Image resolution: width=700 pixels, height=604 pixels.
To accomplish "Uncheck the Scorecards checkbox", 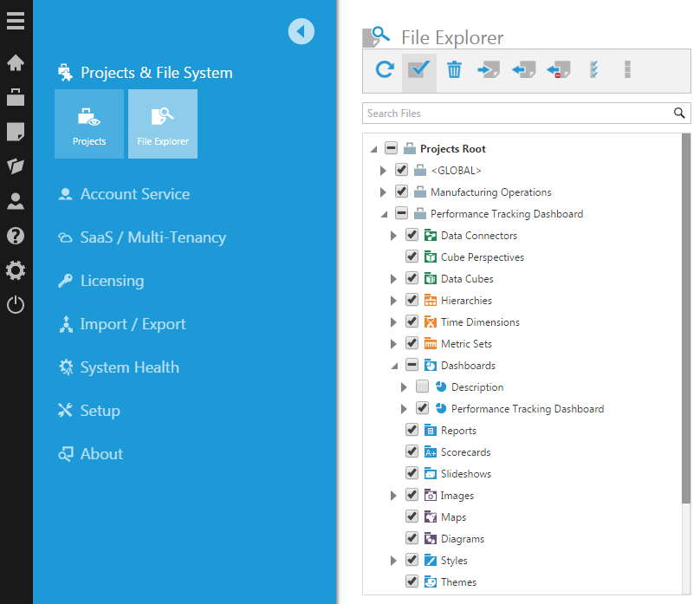I will point(412,451).
